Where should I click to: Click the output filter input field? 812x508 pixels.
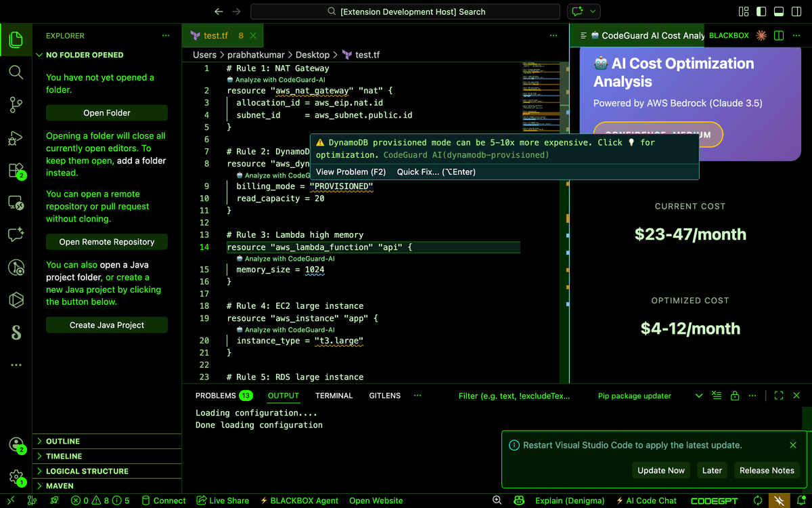point(514,396)
